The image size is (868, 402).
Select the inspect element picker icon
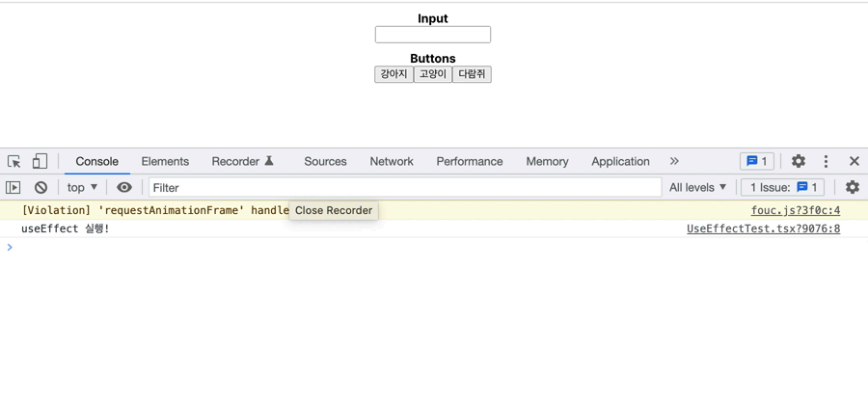14,162
